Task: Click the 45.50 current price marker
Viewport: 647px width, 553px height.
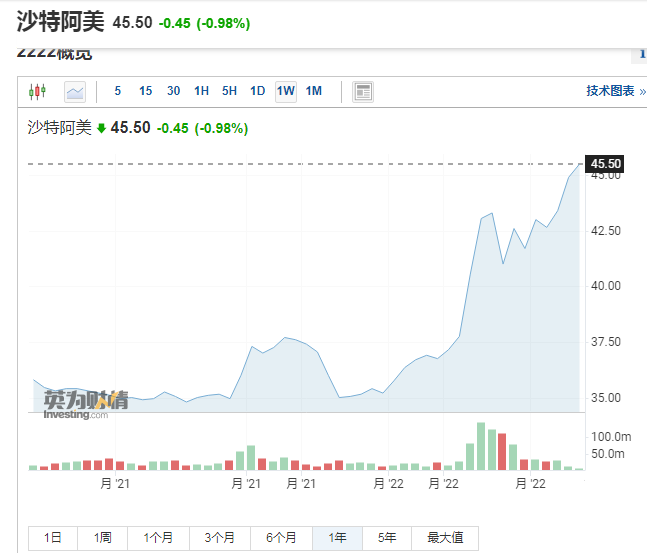Action: point(605,164)
